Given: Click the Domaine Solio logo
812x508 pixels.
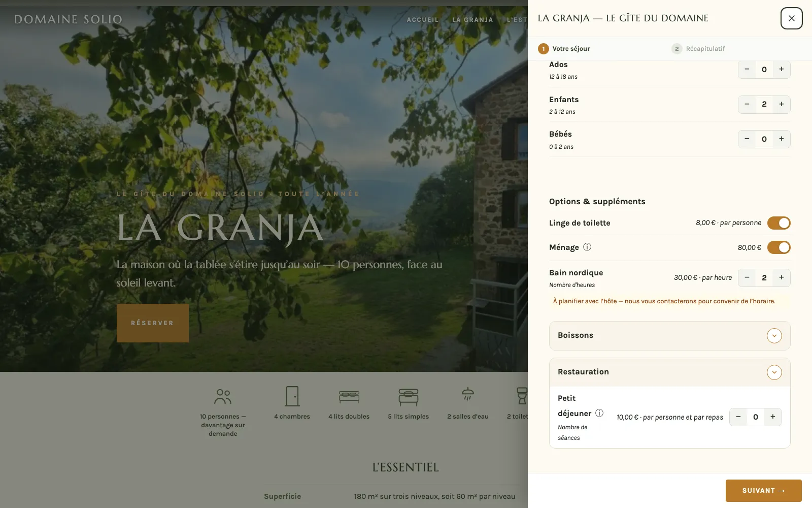Looking at the screenshot, I should tap(69, 20).
